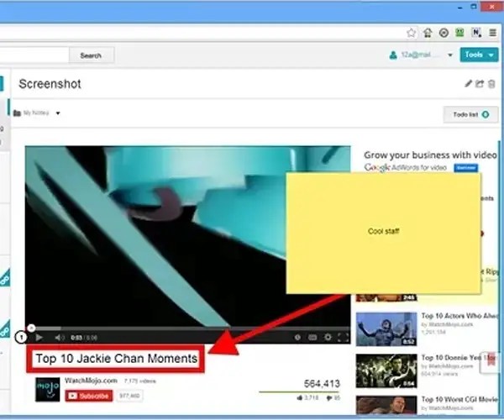Click the video progress bar
504x420 pixels.
(187, 328)
